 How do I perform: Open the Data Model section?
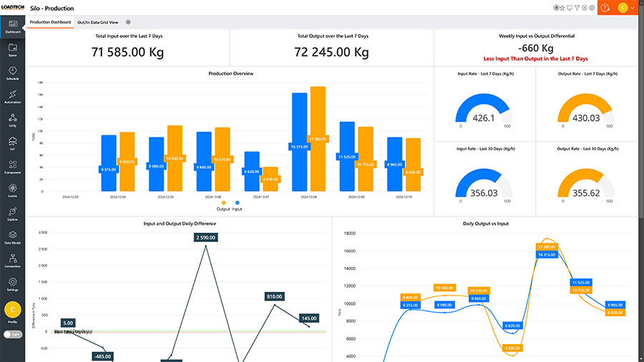click(x=12, y=238)
